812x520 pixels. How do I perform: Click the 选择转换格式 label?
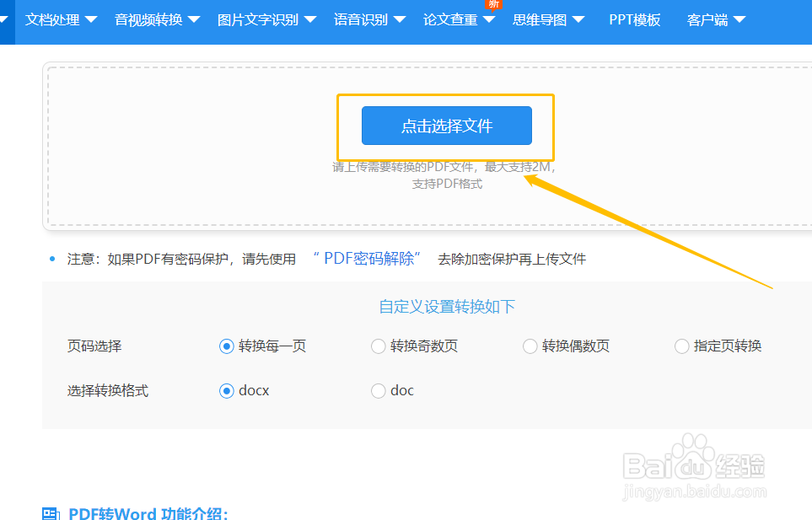[108, 391]
